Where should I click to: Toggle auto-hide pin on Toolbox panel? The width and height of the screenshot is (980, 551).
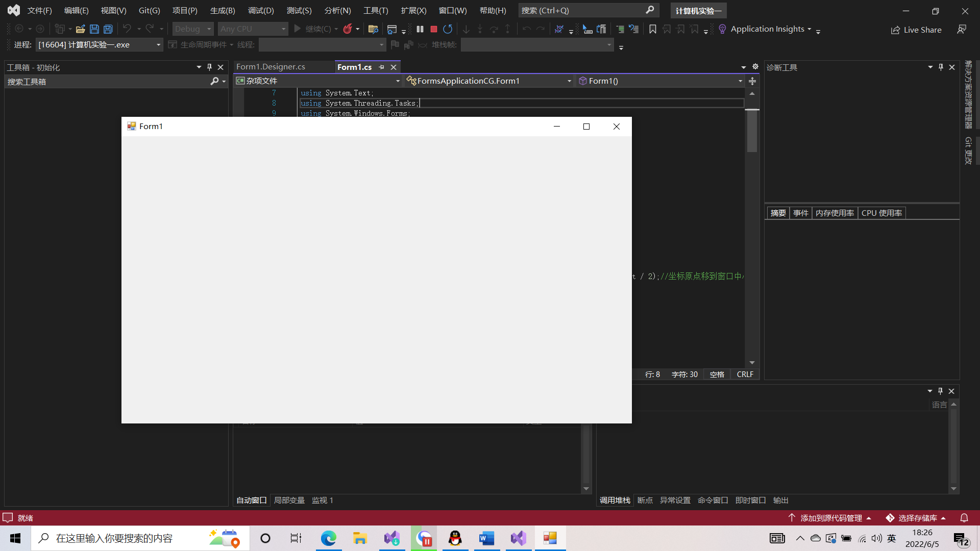click(209, 67)
